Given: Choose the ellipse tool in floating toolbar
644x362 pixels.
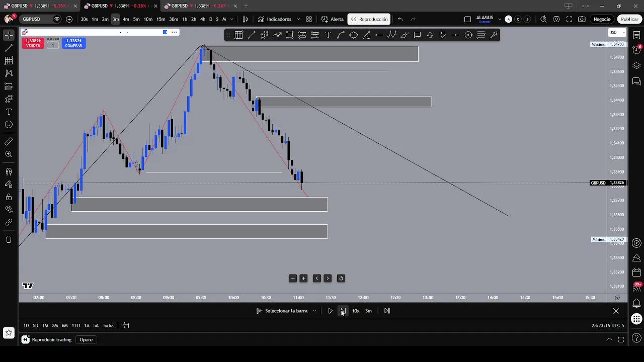Looking at the screenshot, I should [354, 35].
